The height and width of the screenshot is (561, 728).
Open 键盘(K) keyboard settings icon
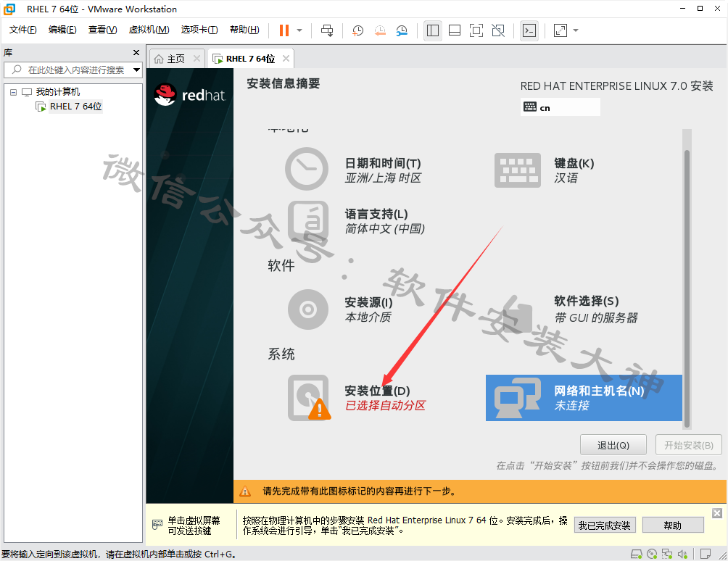coord(517,170)
